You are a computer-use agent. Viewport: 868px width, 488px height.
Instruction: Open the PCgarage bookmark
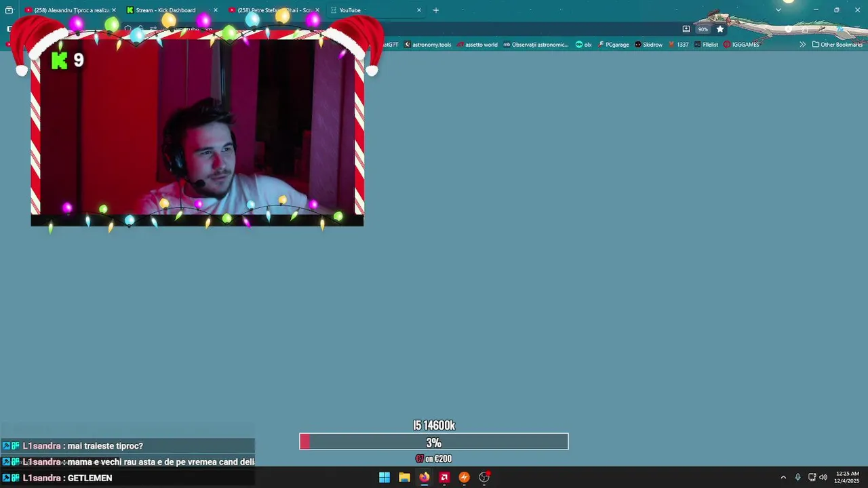click(614, 45)
